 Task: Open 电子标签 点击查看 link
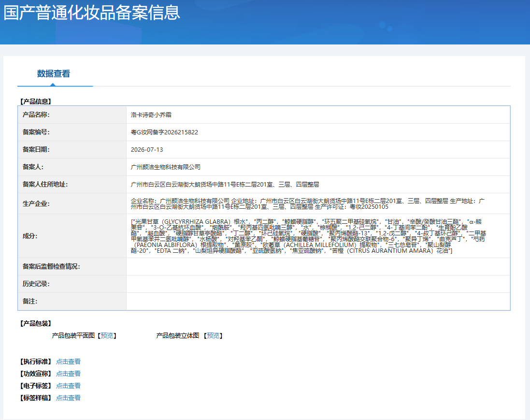click(x=68, y=386)
